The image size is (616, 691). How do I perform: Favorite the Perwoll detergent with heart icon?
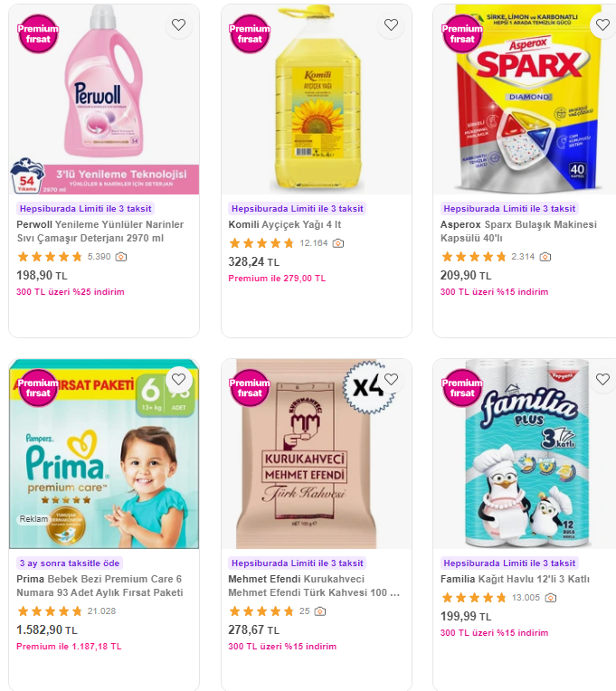[178, 25]
